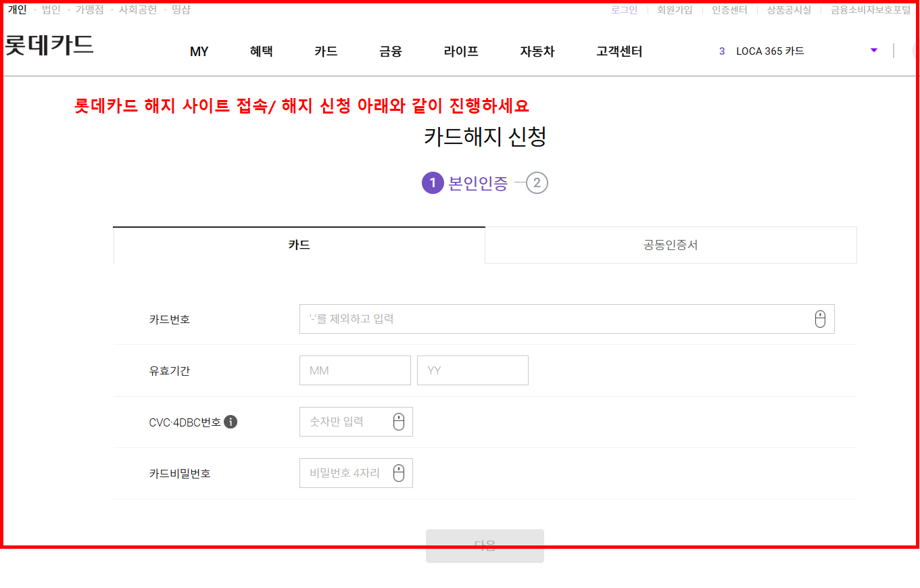The height and width of the screenshot is (588, 920).
Task: Click the 롯데카드 logo
Action: [x=49, y=45]
